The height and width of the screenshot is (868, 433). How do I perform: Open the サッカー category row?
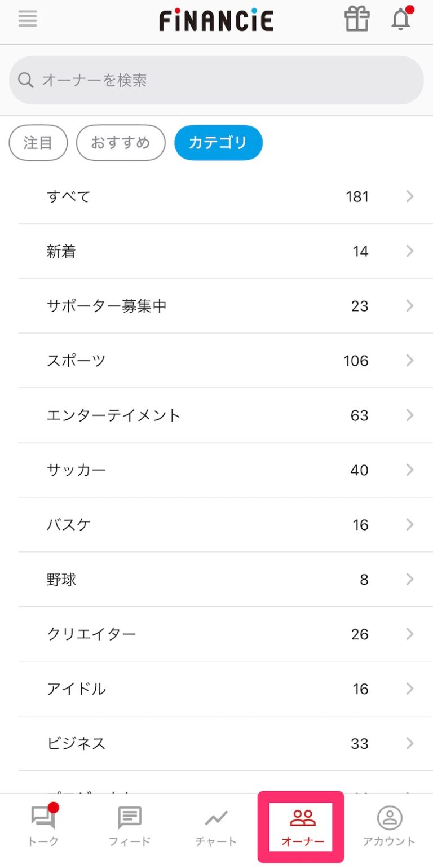[x=216, y=470]
